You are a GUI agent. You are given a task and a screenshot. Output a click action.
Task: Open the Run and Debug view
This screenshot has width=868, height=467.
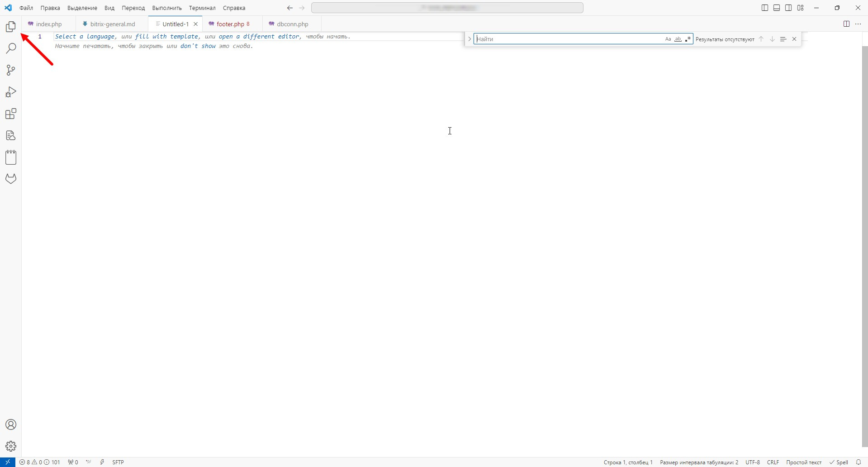point(11,92)
